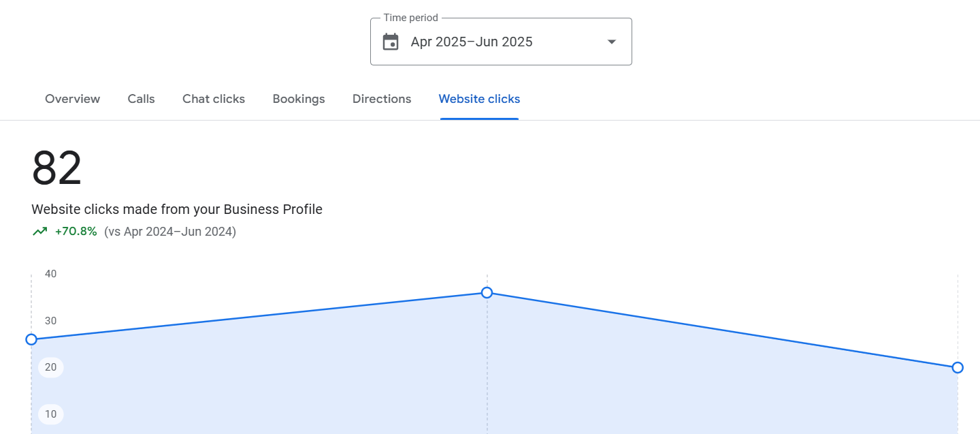This screenshot has width=980, height=434.
Task: Click the 10 y-axis label pill
Action: coord(51,414)
